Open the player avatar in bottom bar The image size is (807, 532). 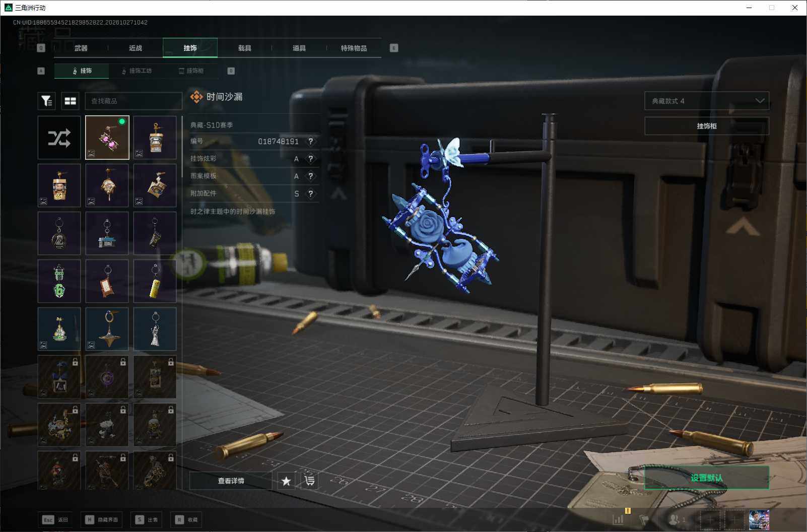click(759, 519)
